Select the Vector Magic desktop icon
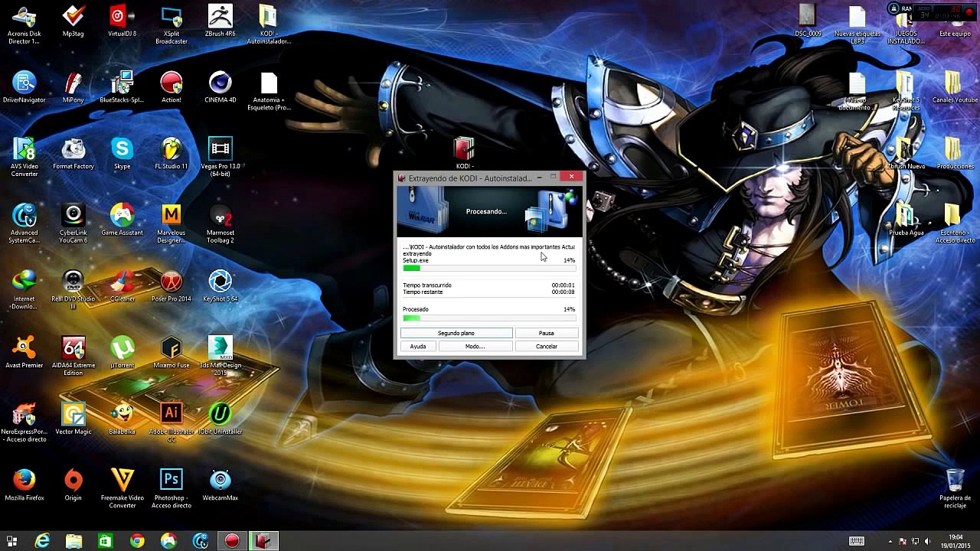Viewport: 980px width, 551px height. [73, 419]
